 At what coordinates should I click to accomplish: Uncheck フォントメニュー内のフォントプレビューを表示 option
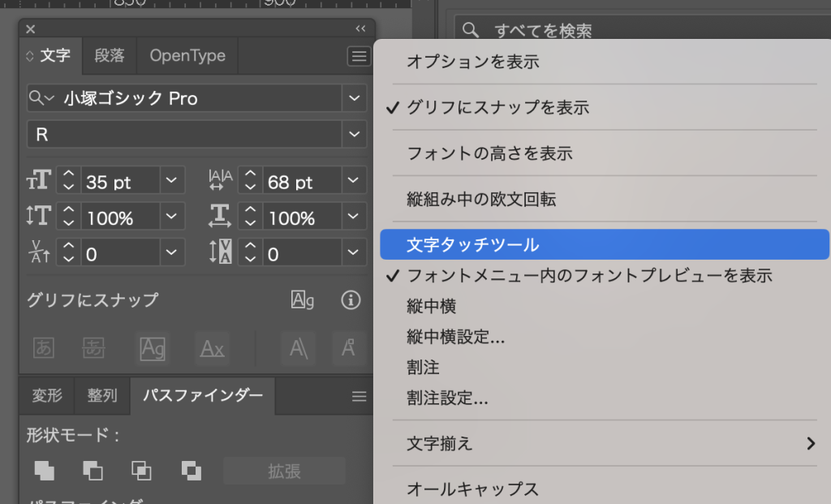pyautogui.click(x=588, y=275)
